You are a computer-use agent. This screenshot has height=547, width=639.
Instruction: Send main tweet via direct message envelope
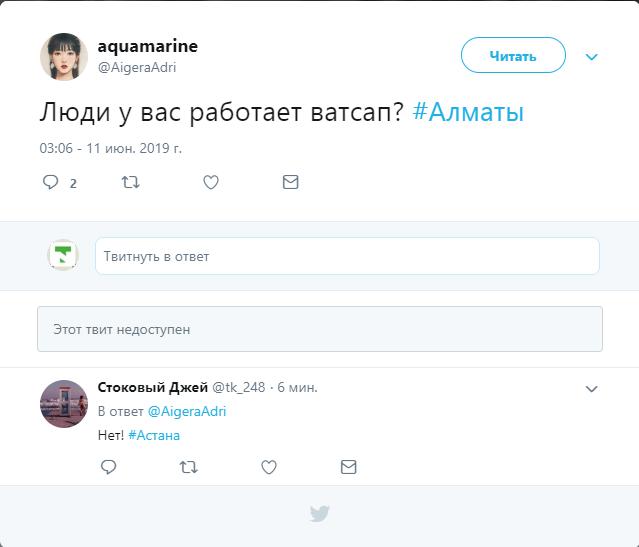click(x=291, y=182)
